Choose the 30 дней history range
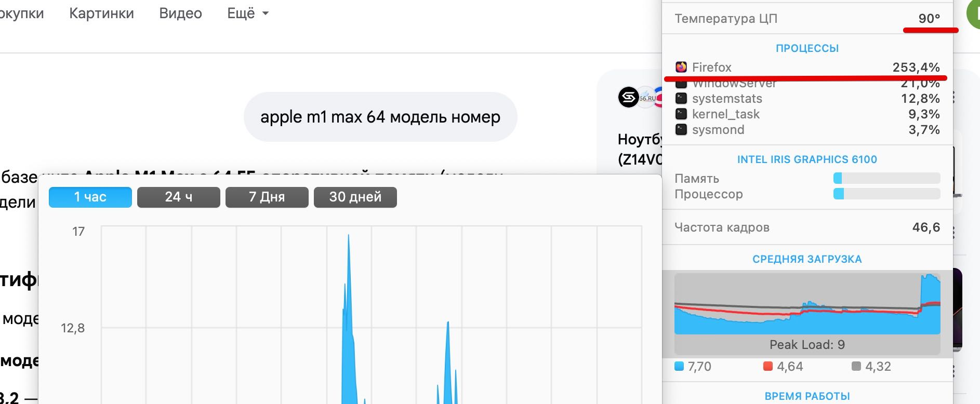Viewport: 980px width, 404px height. (355, 197)
